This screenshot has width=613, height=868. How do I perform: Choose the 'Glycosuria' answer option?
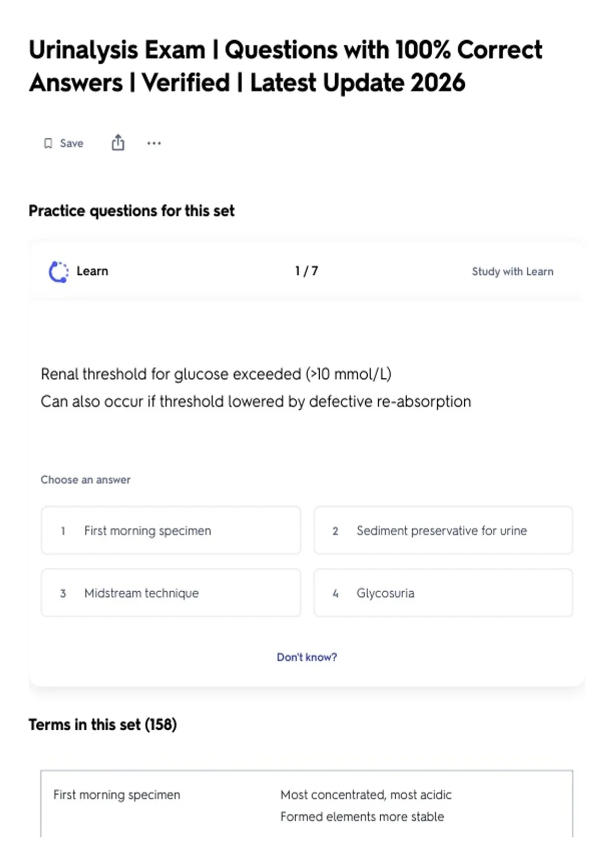443,593
